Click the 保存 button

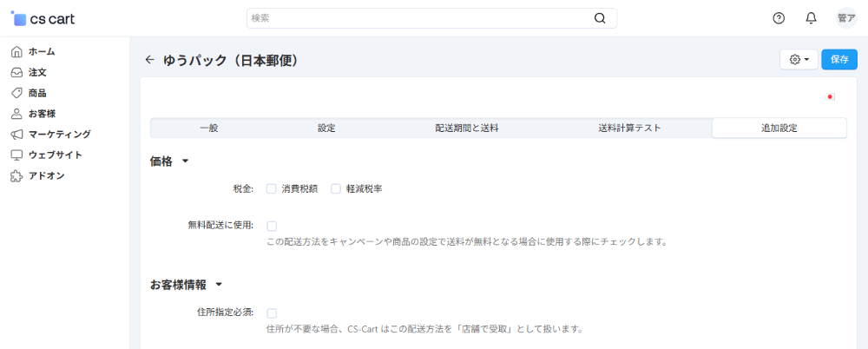[838, 60]
